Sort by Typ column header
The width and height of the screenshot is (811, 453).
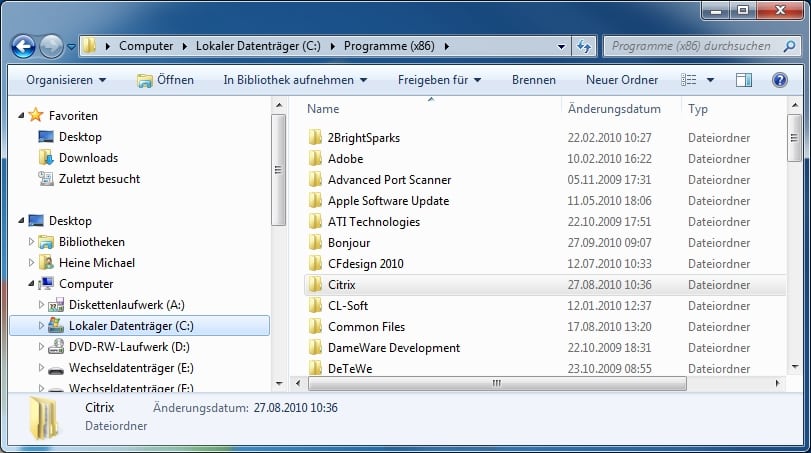[x=698, y=109]
